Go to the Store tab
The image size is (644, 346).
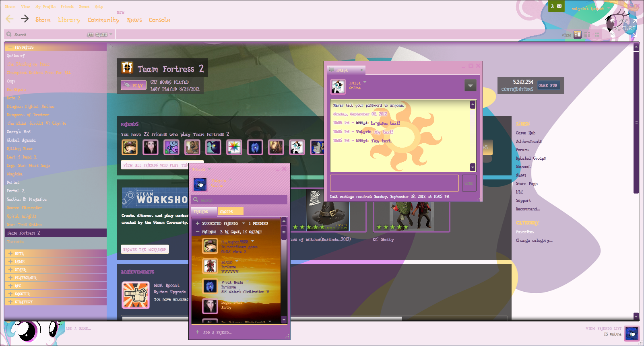pos(43,20)
